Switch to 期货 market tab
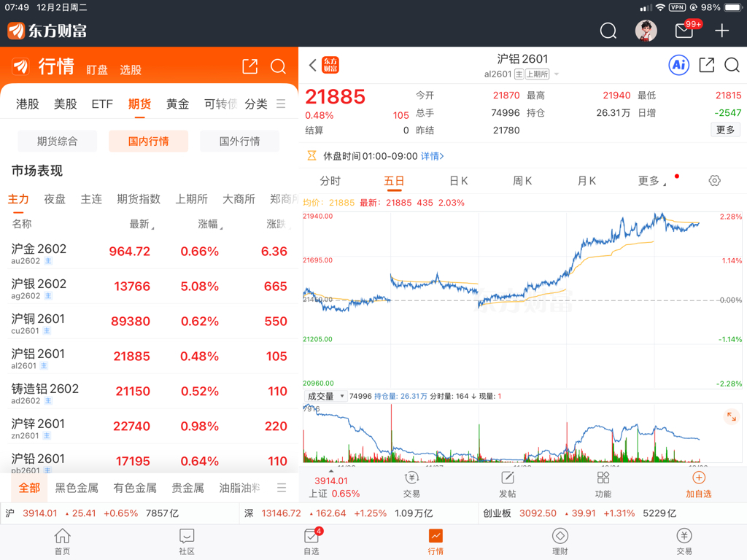The image size is (747, 560). [139, 104]
